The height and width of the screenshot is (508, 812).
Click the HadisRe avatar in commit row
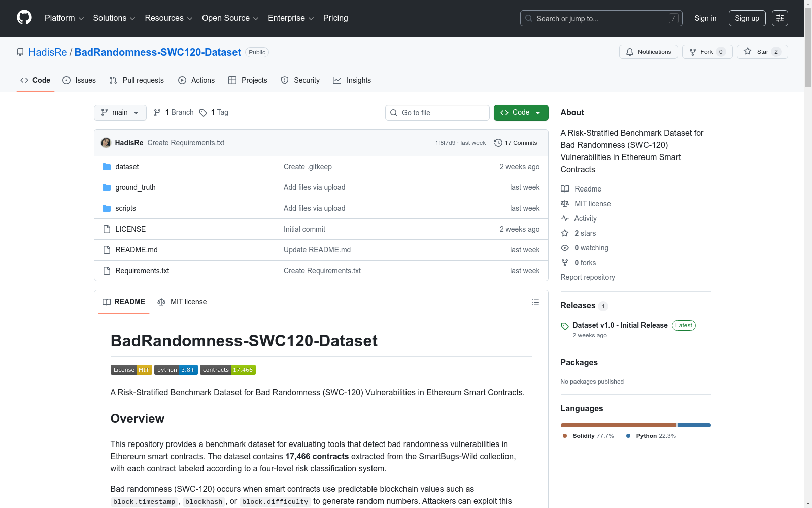(x=106, y=143)
